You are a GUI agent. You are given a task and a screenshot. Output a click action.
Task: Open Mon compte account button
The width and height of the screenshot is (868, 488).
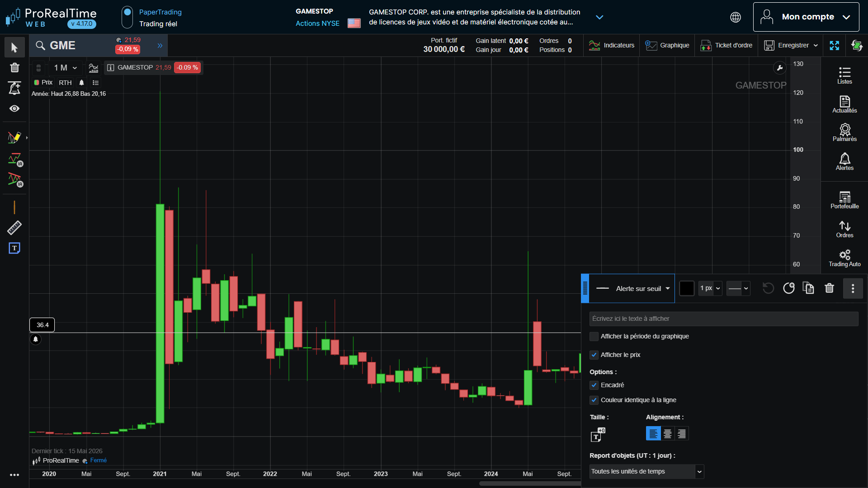tap(806, 17)
